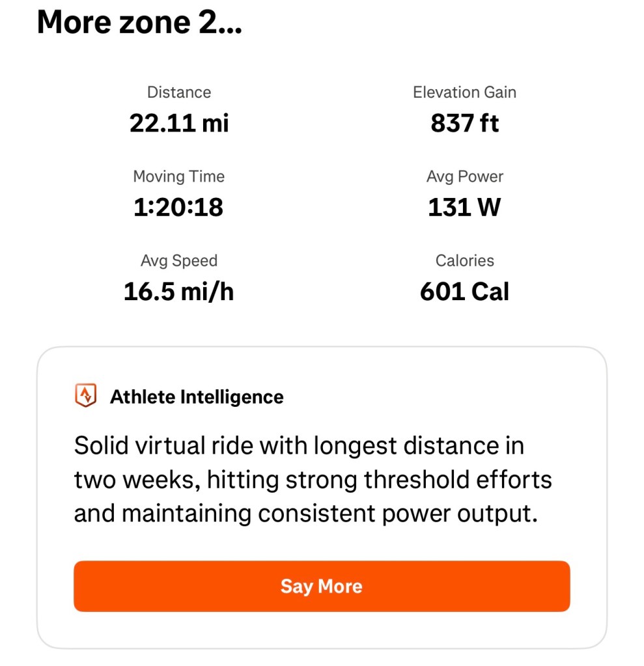The image size is (644, 666).
Task: Click the Athlete Intelligence shield icon
Action: 86,396
